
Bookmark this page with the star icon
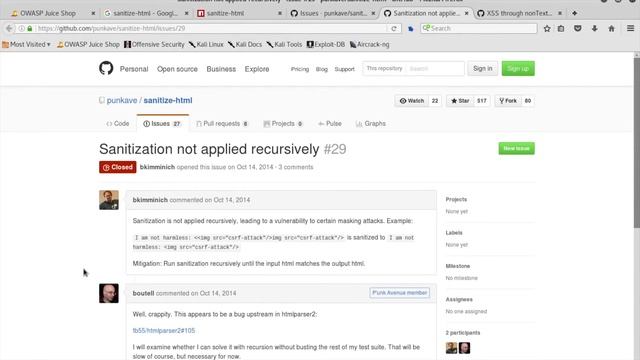[547, 28]
